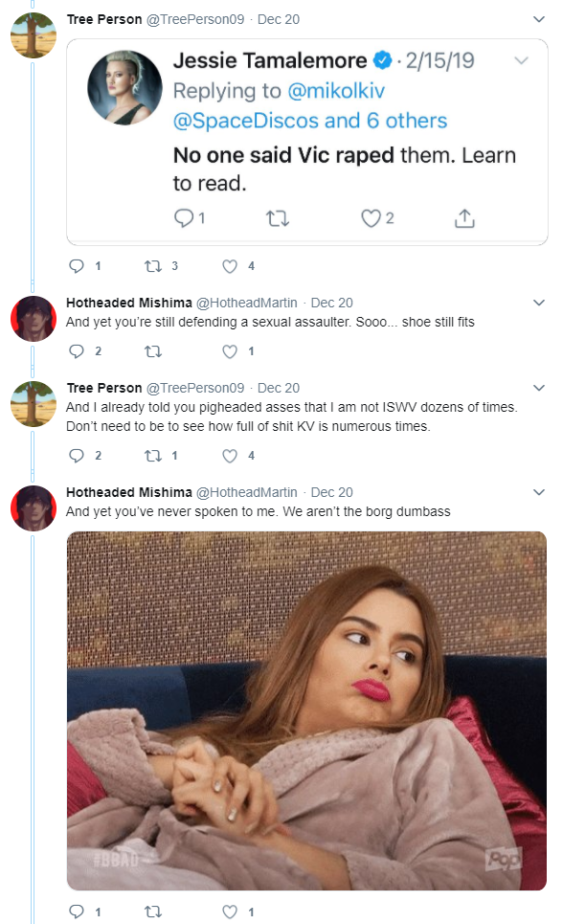The width and height of the screenshot is (563, 924).
Task: Open the @mikolkiv mention link
Action: click(x=336, y=91)
